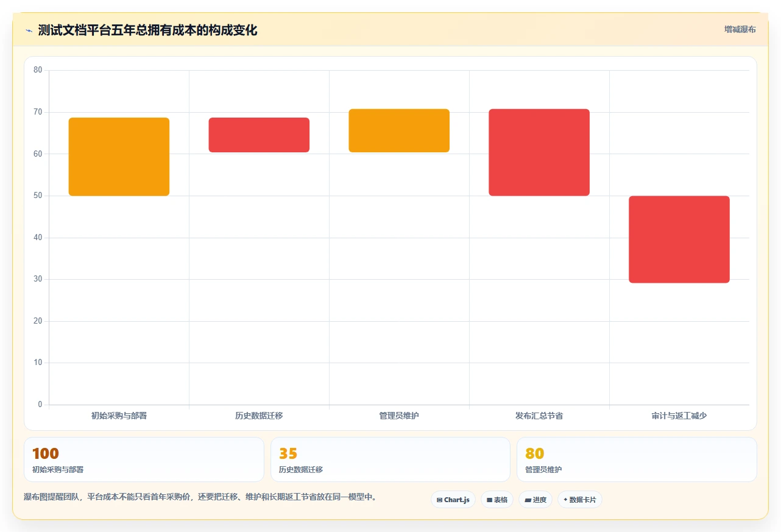This screenshot has width=781, height=532.
Task: Click the y-axis value 80
Action: point(38,70)
